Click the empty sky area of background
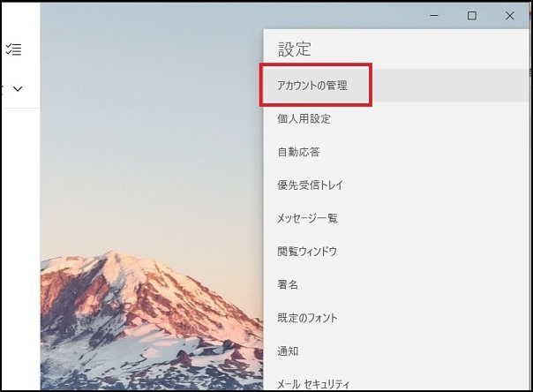 (150, 106)
